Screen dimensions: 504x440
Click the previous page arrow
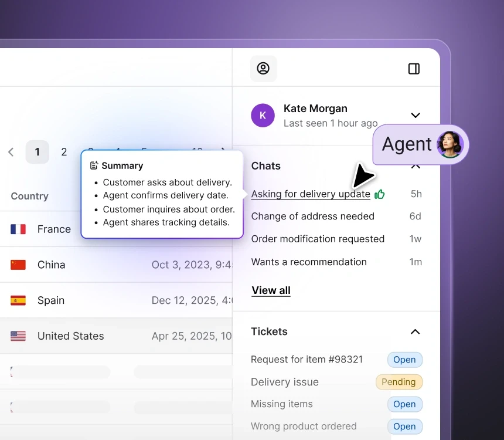[x=11, y=151]
